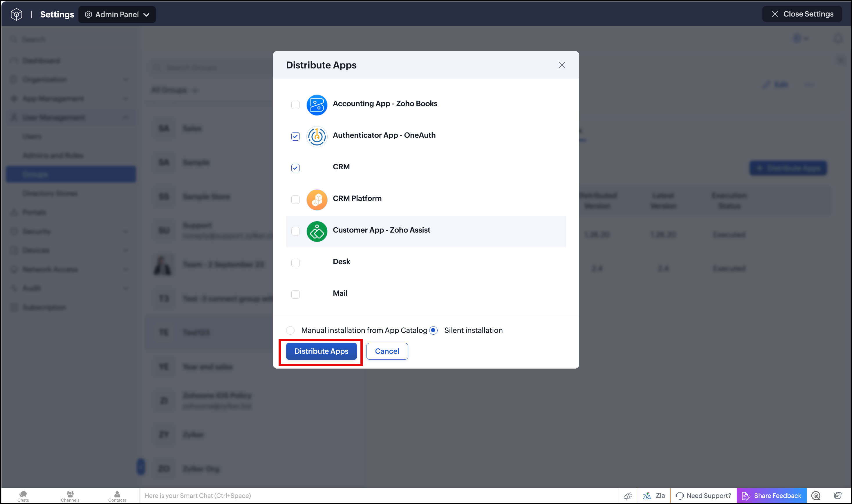
Task: Click Need Support? headset link
Action: (x=703, y=496)
